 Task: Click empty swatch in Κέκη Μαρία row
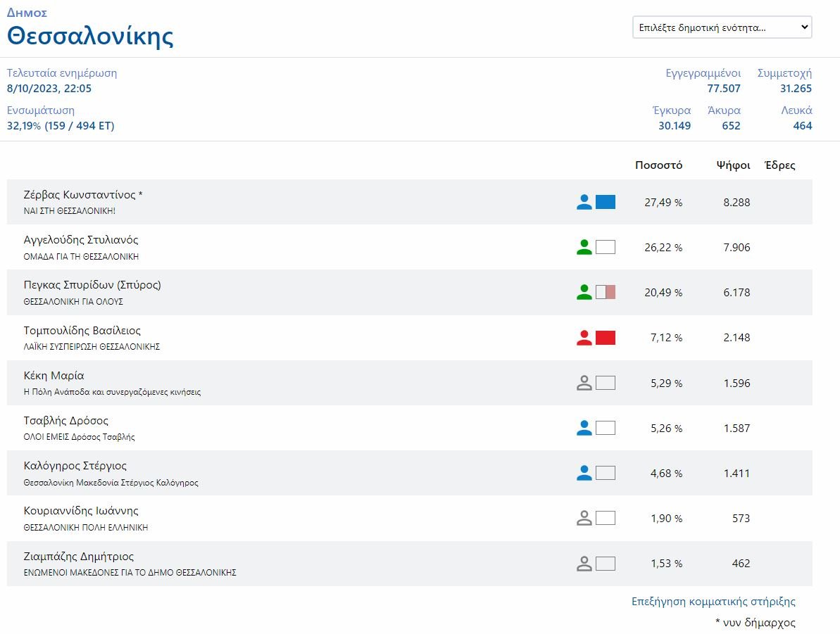pos(606,382)
